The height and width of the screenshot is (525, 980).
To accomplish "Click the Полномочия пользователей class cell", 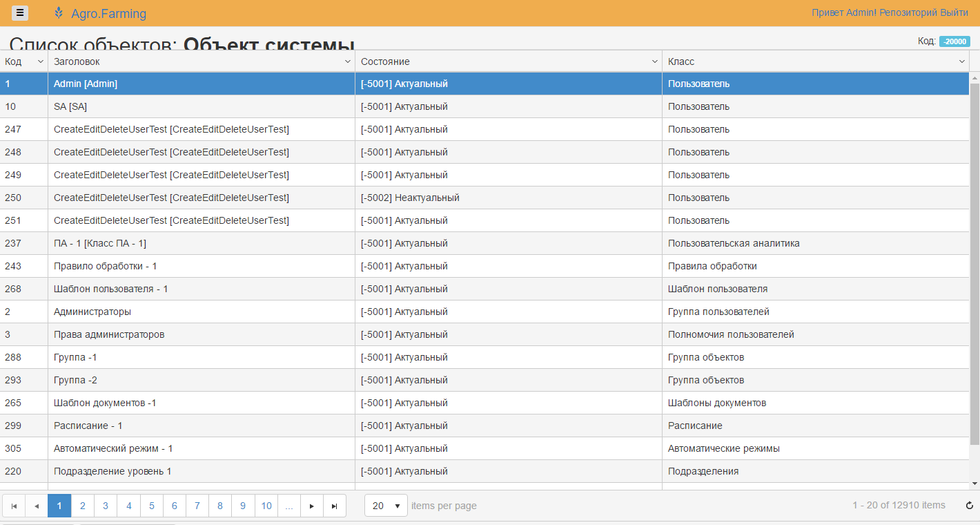I will click(816, 334).
